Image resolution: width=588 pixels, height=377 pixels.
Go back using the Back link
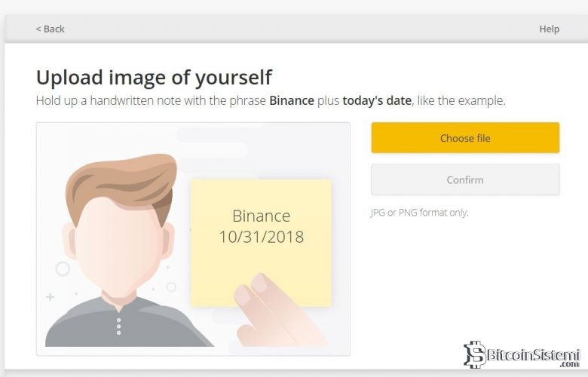pos(50,29)
